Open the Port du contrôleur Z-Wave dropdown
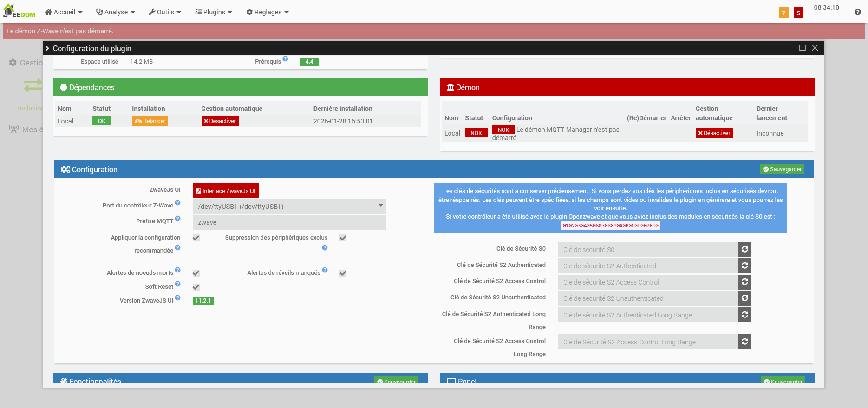The height and width of the screenshot is (408, 868). coord(289,207)
